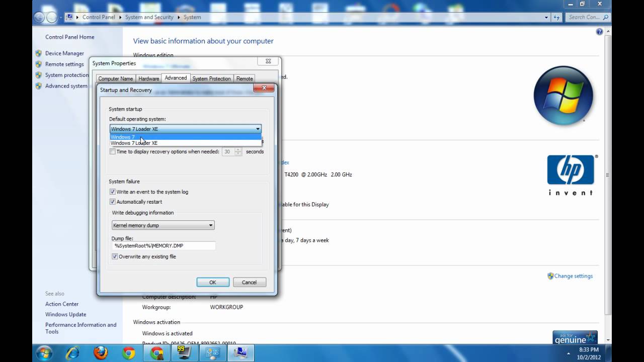
Task: Click the System window vertical scrollbar
Action: point(608,175)
